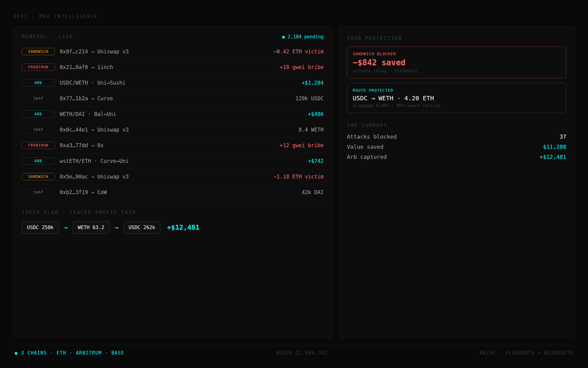Screen dimensions: 588x368
Task: Click the SANDWICH tag on the 0x8f…c214 row
Action: [x=38, y=52]
